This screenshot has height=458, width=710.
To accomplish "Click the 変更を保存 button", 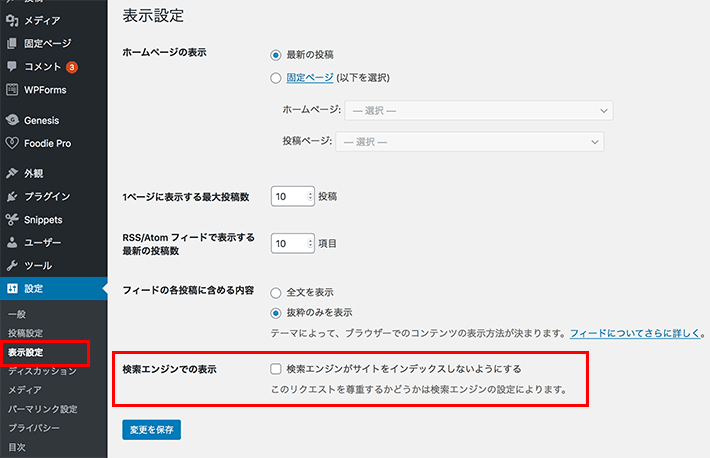I will tap(152, 429).
